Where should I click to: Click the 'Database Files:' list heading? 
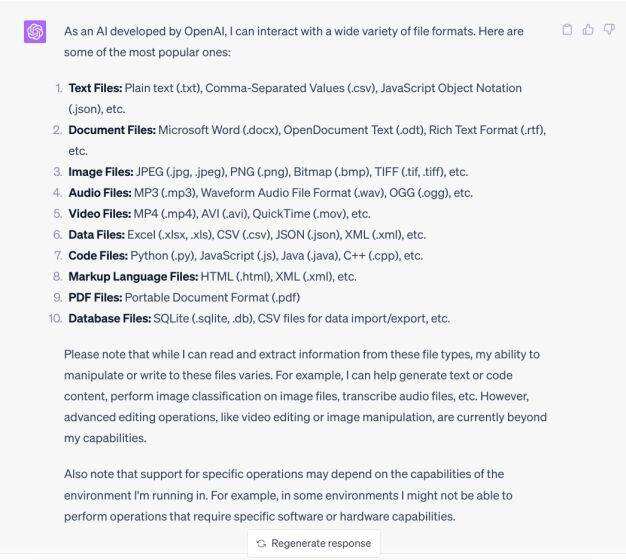coord(109,319)
